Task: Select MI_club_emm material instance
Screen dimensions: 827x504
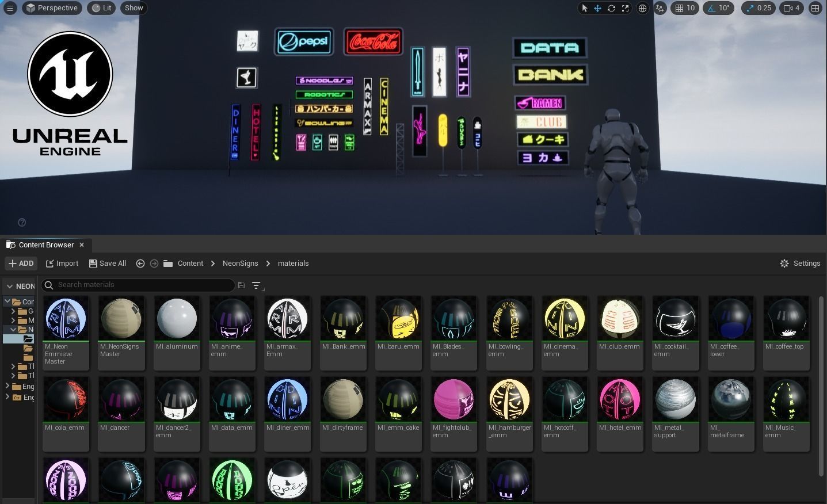Action: pos(620,333)
